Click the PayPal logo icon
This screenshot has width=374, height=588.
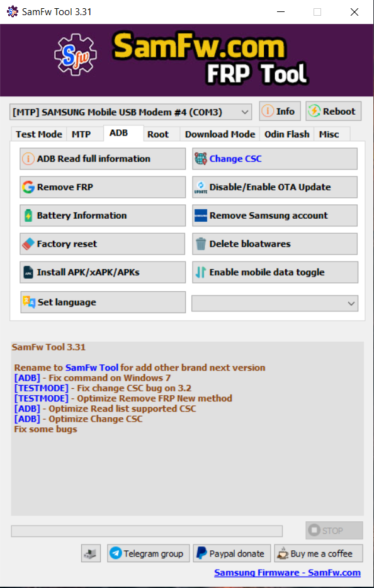point(201,553)
